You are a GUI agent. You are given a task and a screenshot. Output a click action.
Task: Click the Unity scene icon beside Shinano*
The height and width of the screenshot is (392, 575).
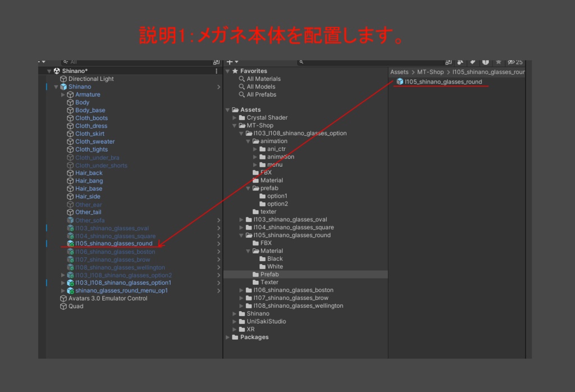(57, 71)
